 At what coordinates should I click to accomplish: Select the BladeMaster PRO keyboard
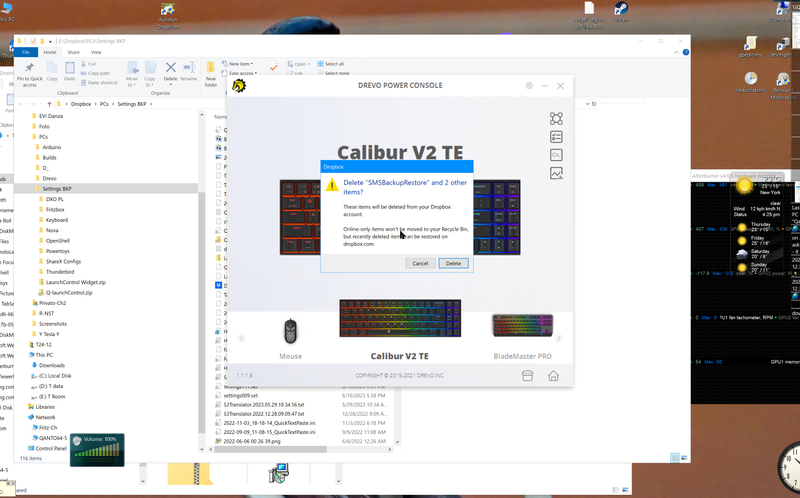click(x=522, y=327)
